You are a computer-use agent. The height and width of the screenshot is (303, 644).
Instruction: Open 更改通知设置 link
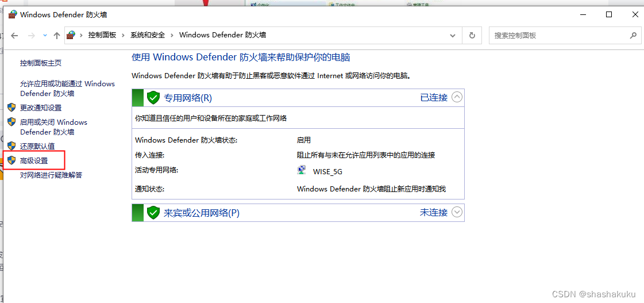point(41,108)
